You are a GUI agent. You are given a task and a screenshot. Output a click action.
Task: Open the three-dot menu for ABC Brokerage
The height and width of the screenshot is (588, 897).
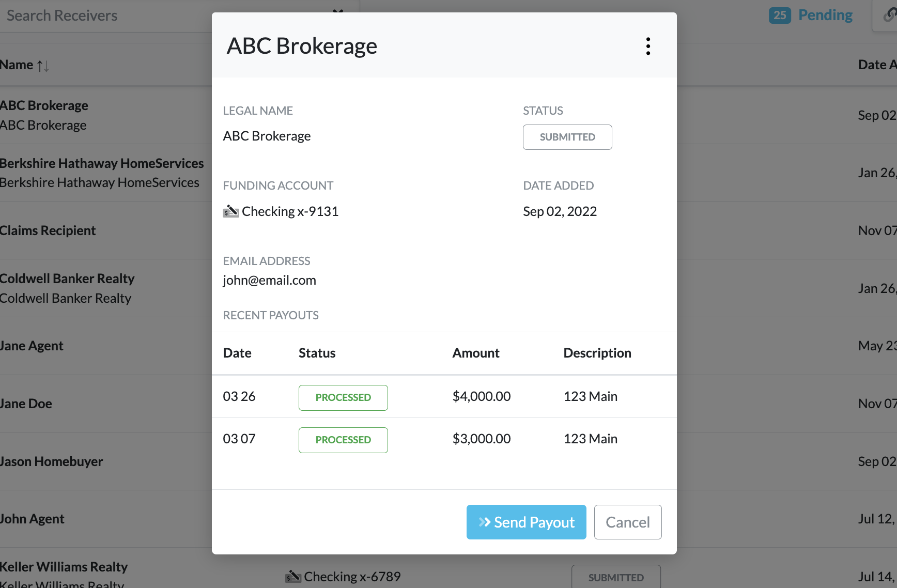click(x=647, y=46)
